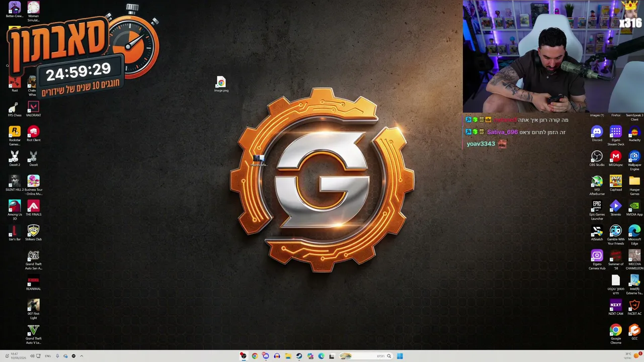644x362 pixels.
Task: Select the FPS Chess desktop icon
Action: (15, 109)
